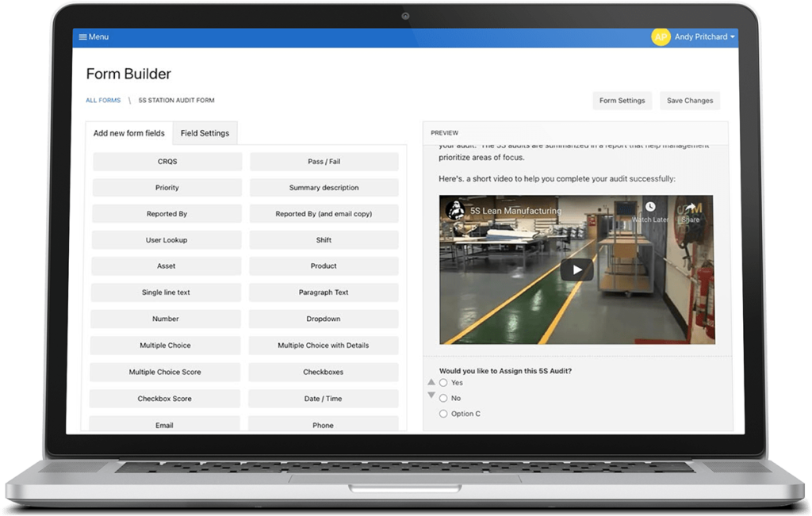Viewport: 812px width, 516px height.
Task: Click the Share arrow icon on video
Action: click(690, 208)
